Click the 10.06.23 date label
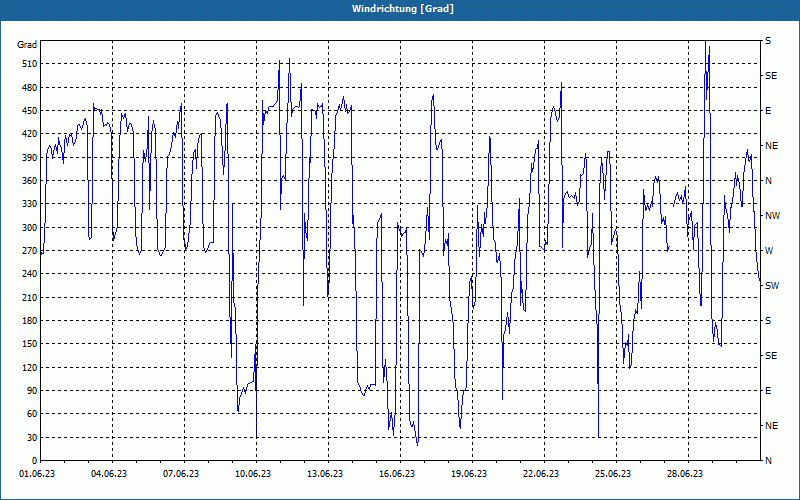This screenshot has height=500, width=800. click(x=253, y=474)
